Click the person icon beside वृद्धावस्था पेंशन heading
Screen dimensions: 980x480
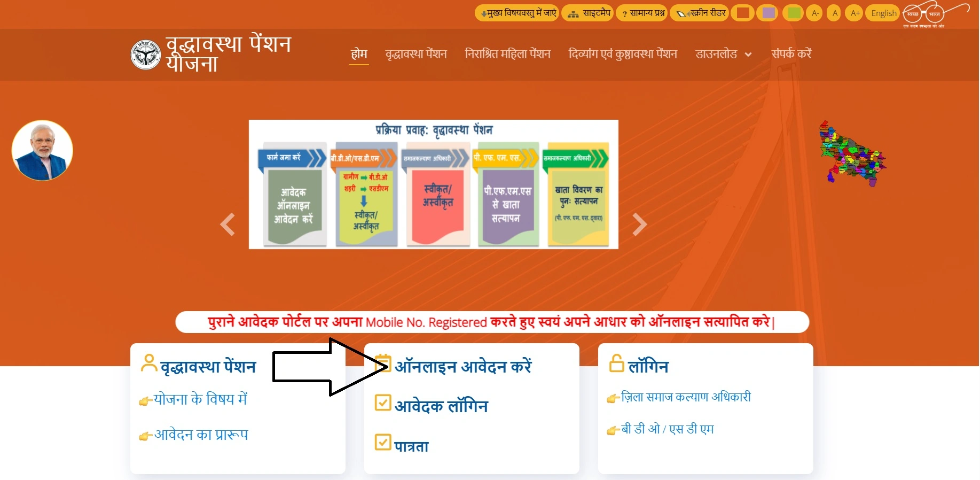[x=148, y=363]
